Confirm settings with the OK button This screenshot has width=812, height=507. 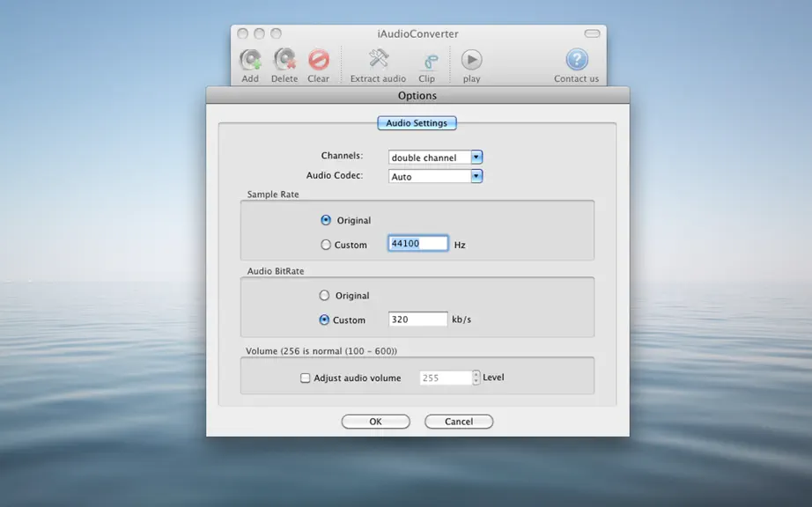click(x=375, y=422)
